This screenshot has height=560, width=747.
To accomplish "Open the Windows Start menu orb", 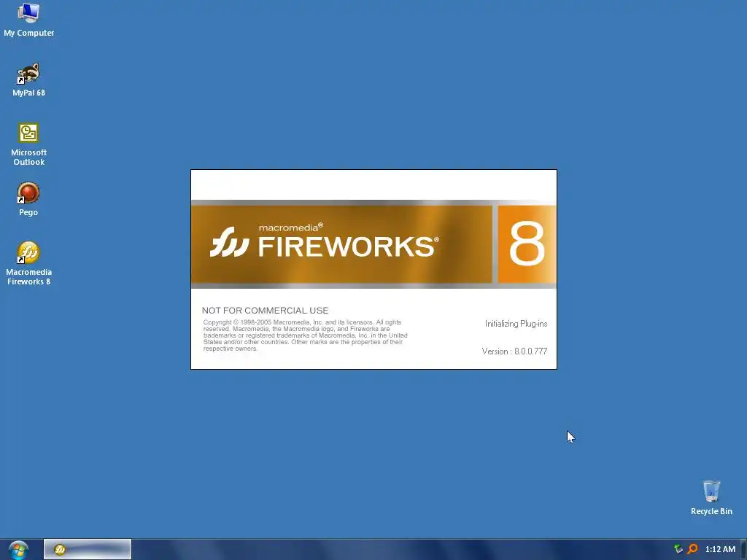I will pos(18,550).
